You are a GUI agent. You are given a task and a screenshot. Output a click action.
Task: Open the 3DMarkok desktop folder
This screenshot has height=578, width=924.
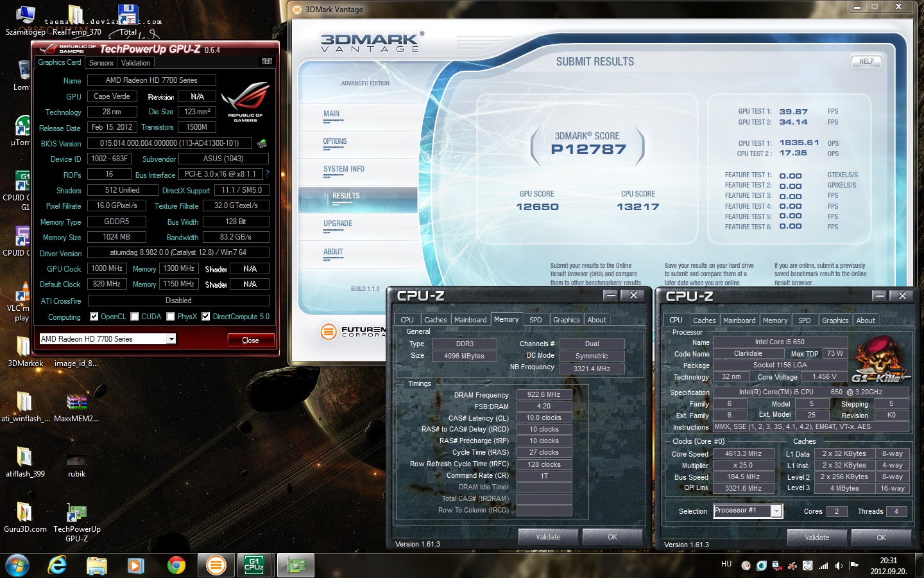point(25,351)
